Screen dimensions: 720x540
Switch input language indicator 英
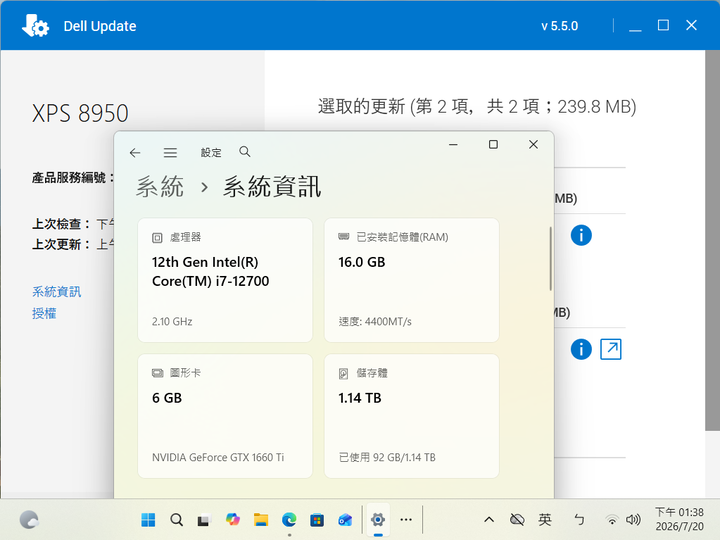[545, 520]
